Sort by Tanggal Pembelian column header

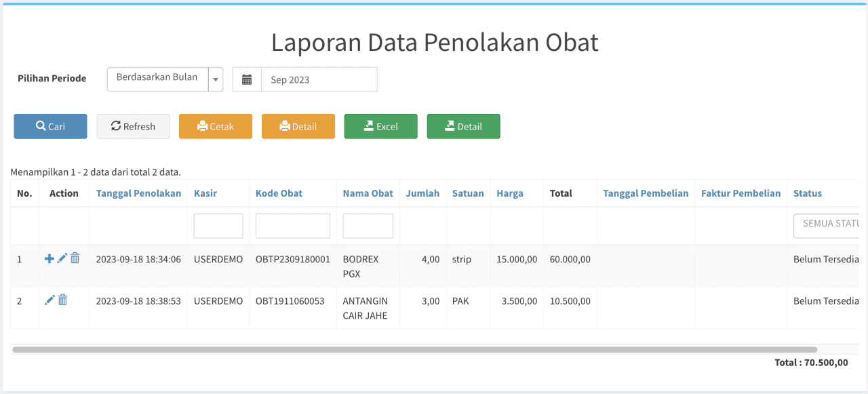[x=646, y=193]
